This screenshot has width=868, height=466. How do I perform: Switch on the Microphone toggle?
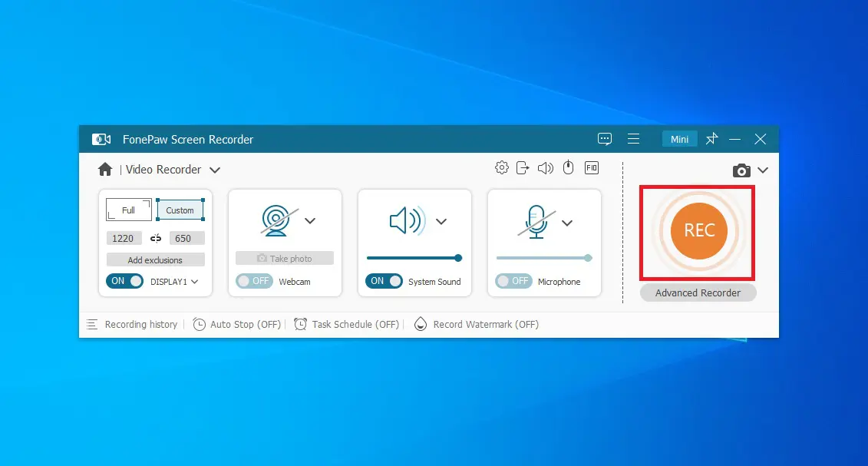(x=513, y=281)
